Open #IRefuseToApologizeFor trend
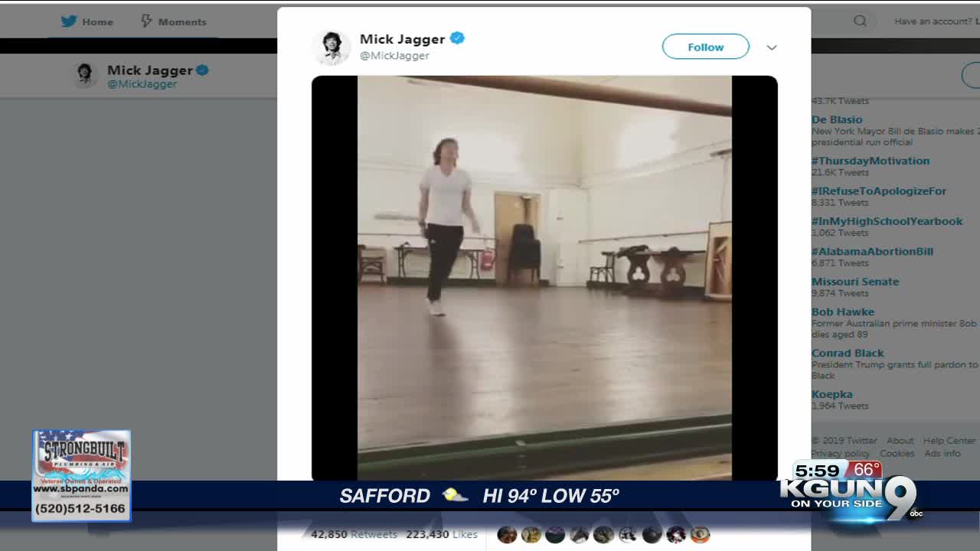 879,191
